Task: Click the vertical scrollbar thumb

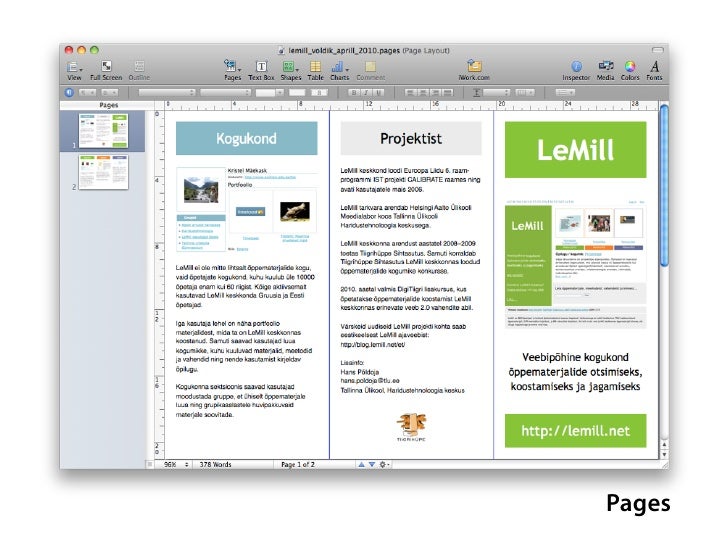Action: [664, 186]
